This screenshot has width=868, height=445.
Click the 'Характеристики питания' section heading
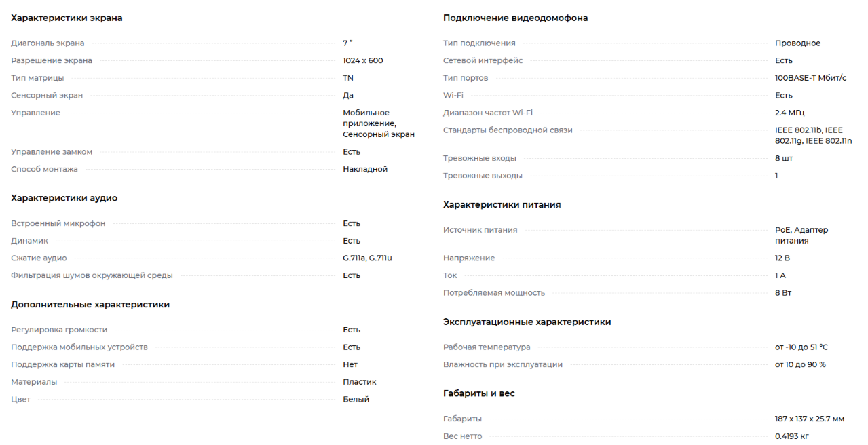click(502, 205)
